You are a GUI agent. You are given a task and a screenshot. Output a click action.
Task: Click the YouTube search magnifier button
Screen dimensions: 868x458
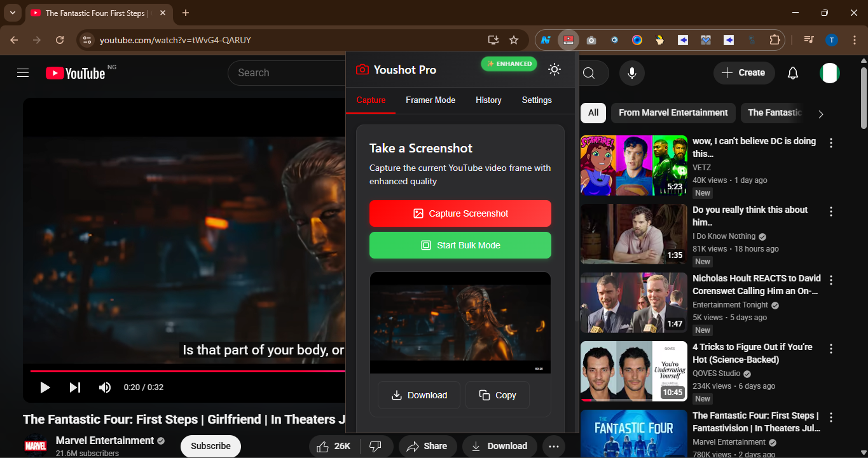point(589,73)
